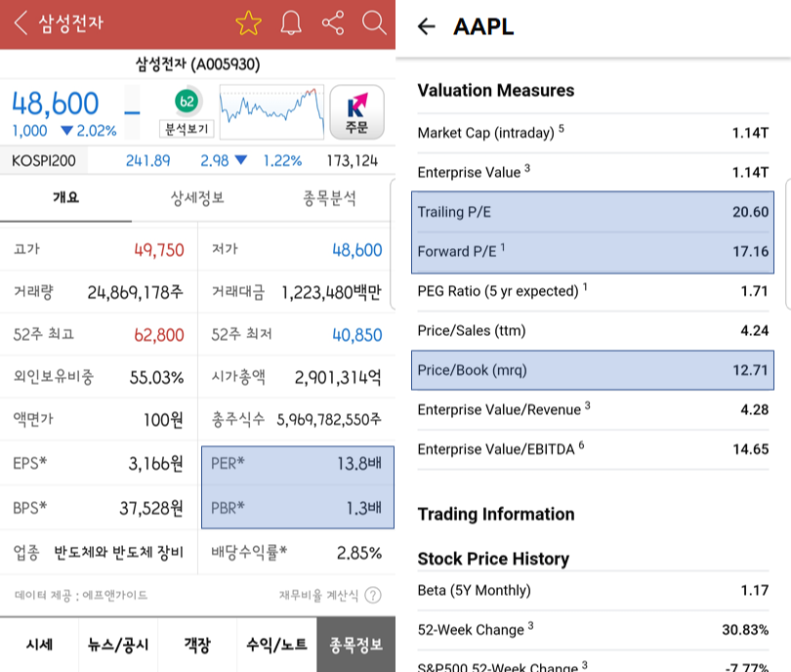791x672 pixels.
Task: Tap the Forward P/E 17.16 row
Action: point(593,252)
